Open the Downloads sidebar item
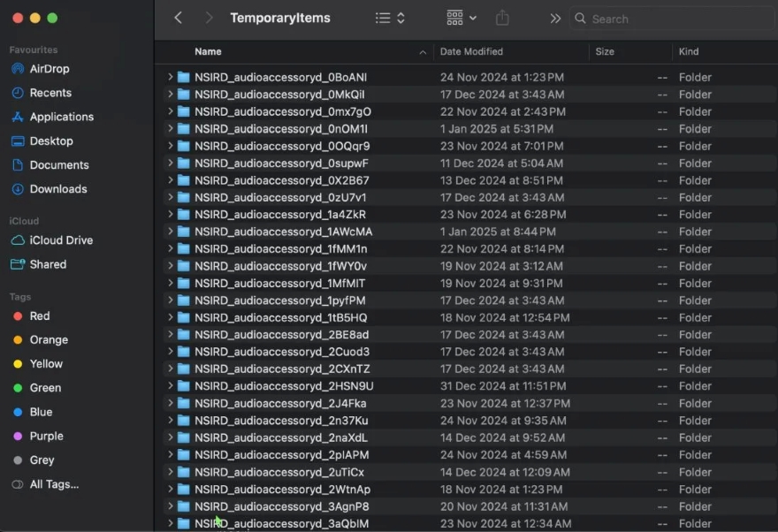The image size is (778, 532). coord(58,189)
